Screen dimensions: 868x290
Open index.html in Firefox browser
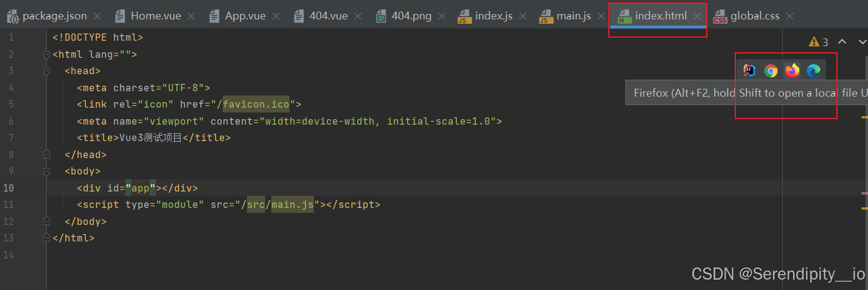pos(792,71)
